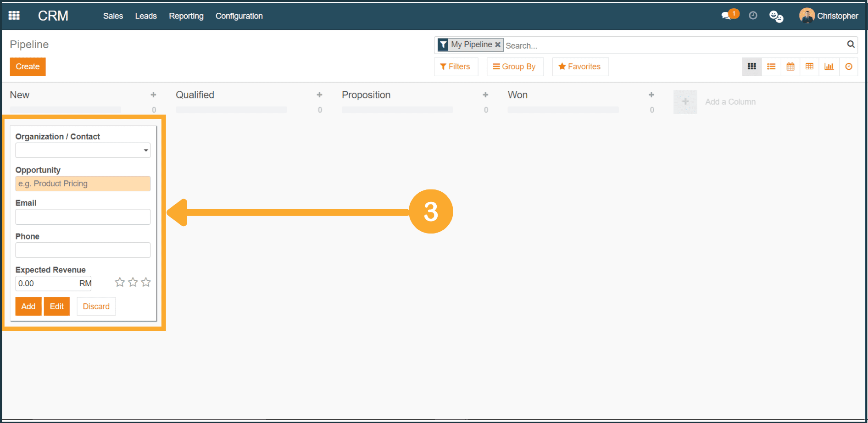This screenshot has width=868, height=423.
Task: Open the Filters dropdown
Action: (455, 67)
